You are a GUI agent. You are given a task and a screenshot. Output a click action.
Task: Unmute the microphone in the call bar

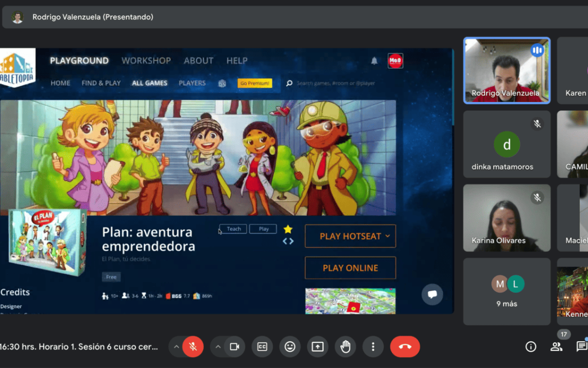click(x=193, y=347)
